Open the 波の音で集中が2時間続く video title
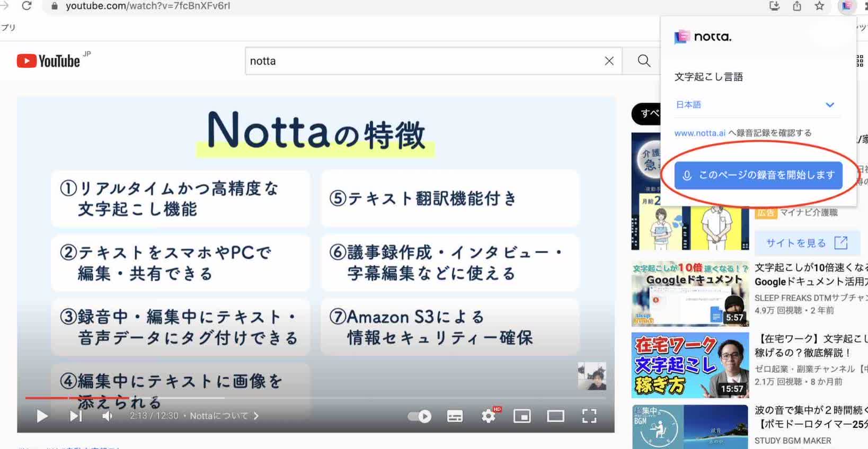868x449 pixels. [811, 417]
